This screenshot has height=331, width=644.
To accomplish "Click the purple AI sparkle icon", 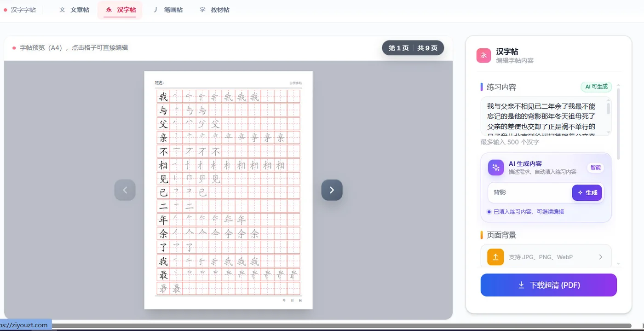I will 496,168.
